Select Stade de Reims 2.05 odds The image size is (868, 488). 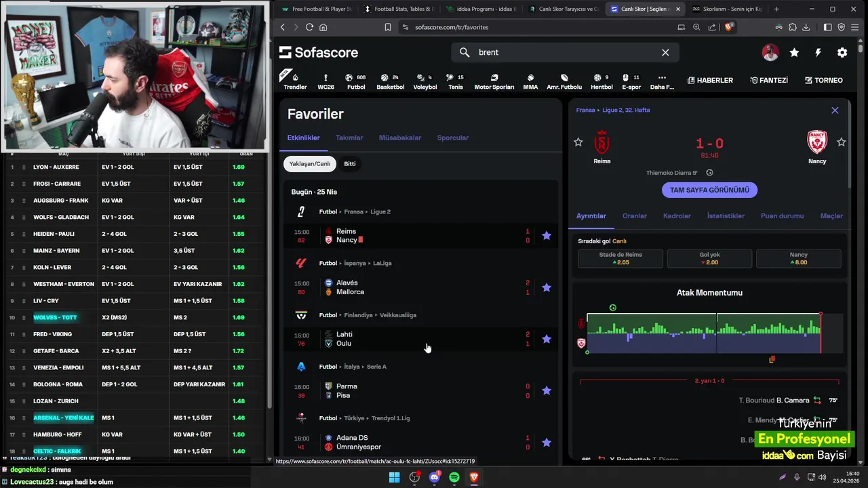tap(620, 258)
